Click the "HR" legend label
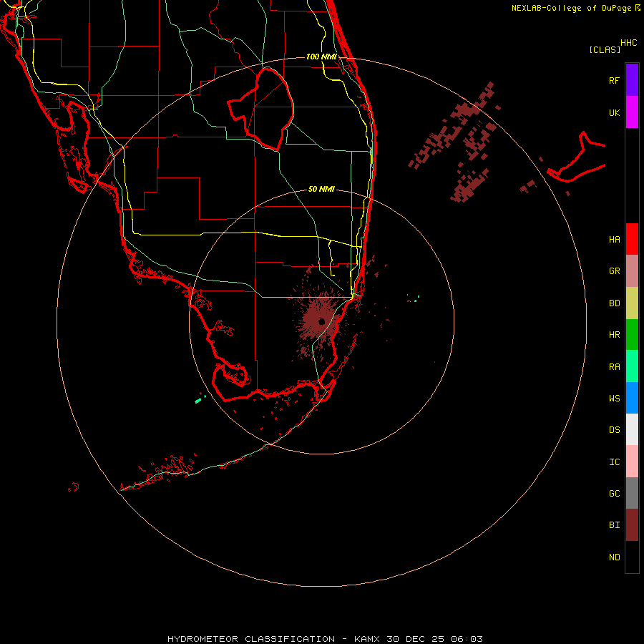644x644 pixels. (x=614, y=335)
